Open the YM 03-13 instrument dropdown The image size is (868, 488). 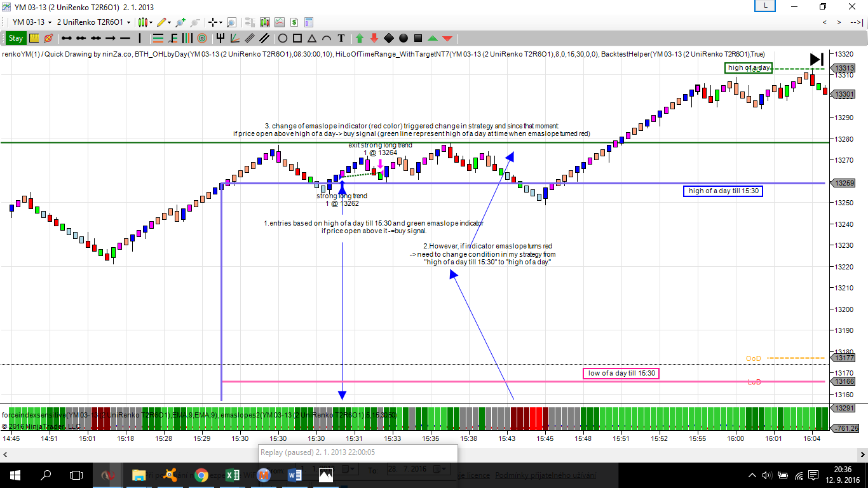tap(31, 22)
